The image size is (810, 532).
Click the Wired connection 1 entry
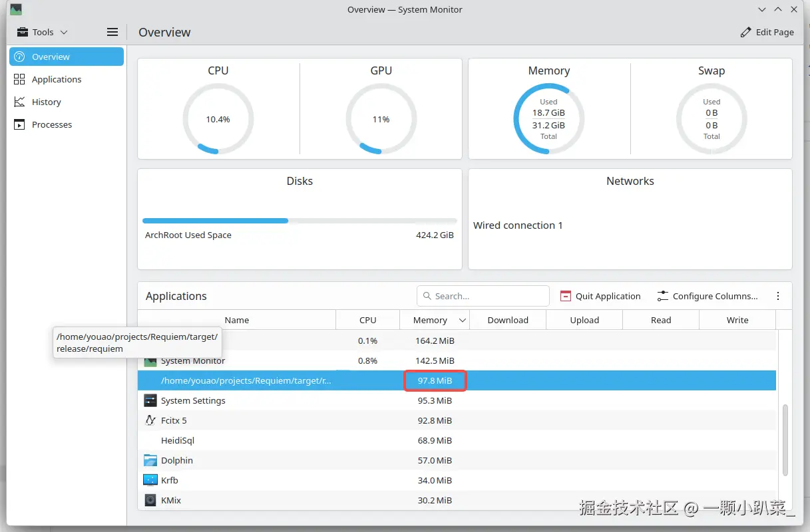518,225
